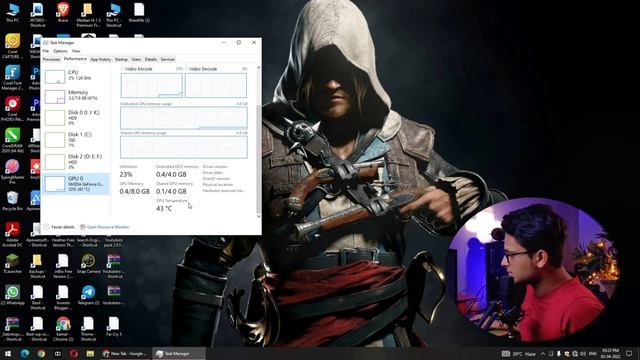Screen dimensions: 640x360
Task: Open the View menu in Task Manager
Action: (x=76, y=51)
